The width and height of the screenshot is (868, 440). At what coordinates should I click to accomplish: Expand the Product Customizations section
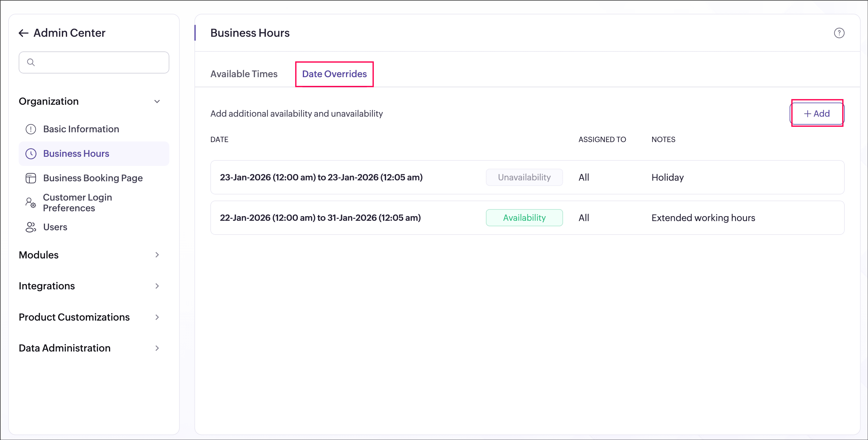(x=157, y=317)
